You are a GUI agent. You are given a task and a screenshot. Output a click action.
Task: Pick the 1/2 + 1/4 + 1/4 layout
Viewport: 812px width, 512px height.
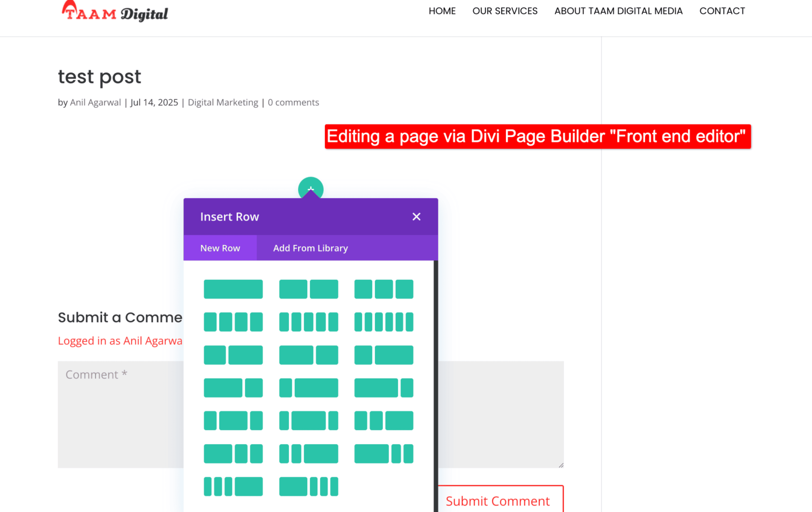coord(233,454)
